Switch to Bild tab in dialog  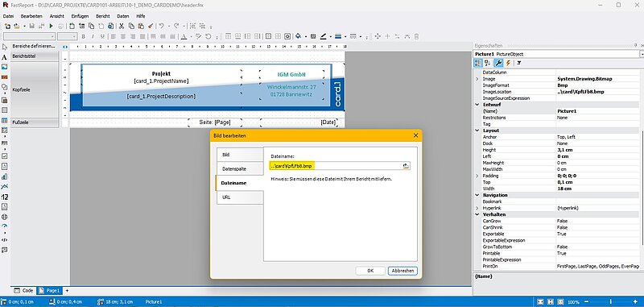pyautogui.click(x=240, y=155)
